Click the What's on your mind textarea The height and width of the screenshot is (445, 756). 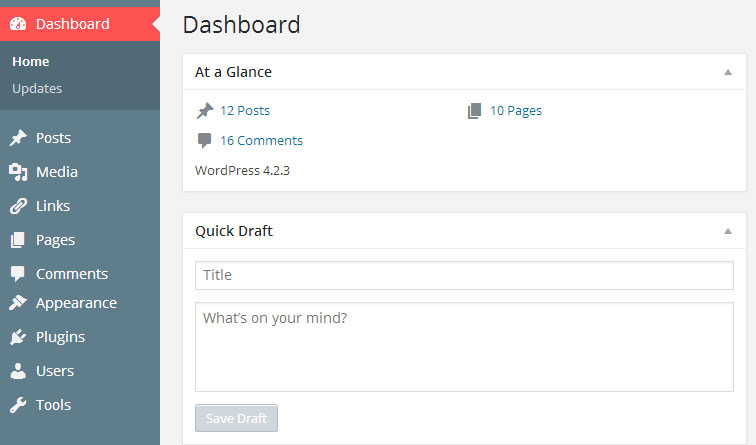coord(464,347)
